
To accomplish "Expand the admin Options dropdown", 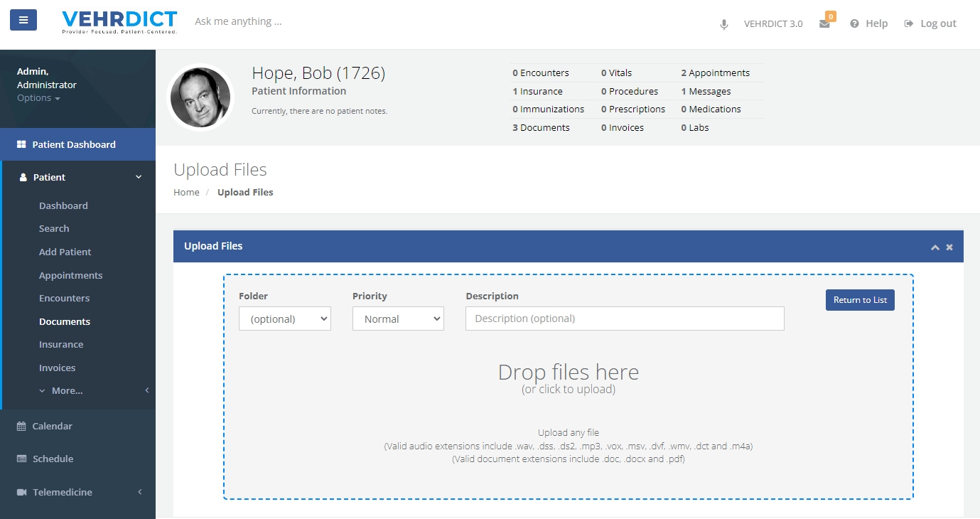I will coord(38,98).
